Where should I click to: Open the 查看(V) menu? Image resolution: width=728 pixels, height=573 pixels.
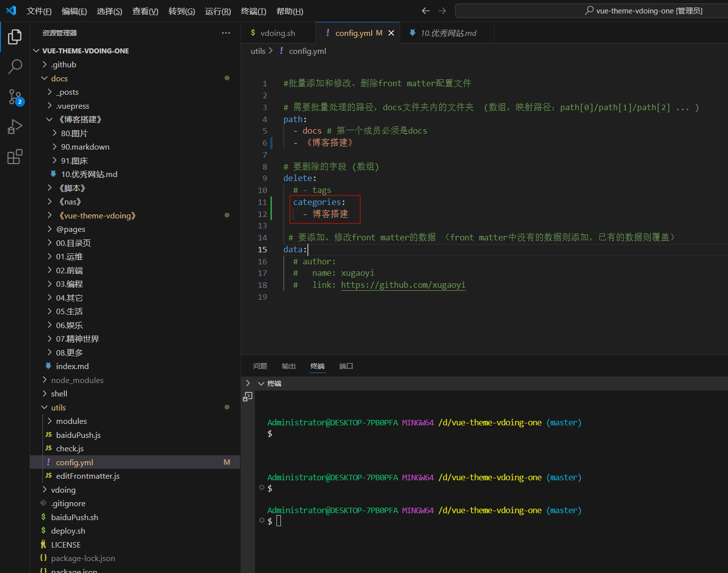[x=145, y=11]
